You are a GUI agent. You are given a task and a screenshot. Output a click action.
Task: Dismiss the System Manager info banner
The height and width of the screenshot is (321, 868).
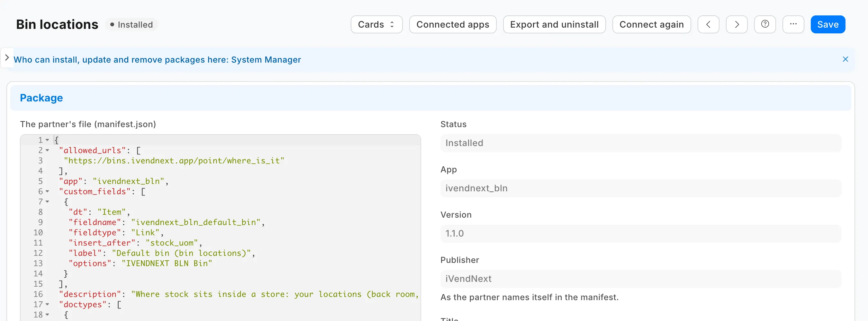pyautogui.click(x=845, y=59)
